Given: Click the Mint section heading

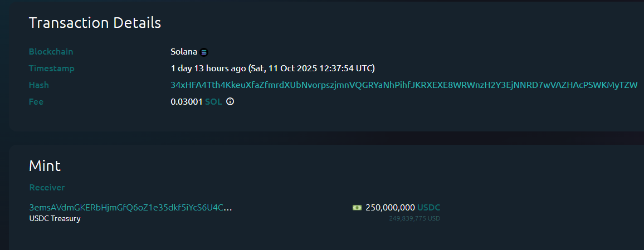Looking at the screenshot, I should coord(45,165).
